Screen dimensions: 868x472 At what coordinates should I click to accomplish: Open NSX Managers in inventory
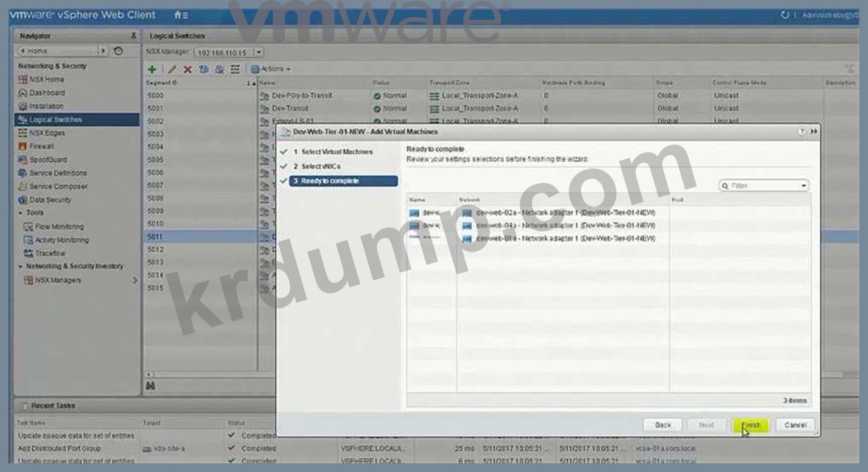(x=58, y=280)
